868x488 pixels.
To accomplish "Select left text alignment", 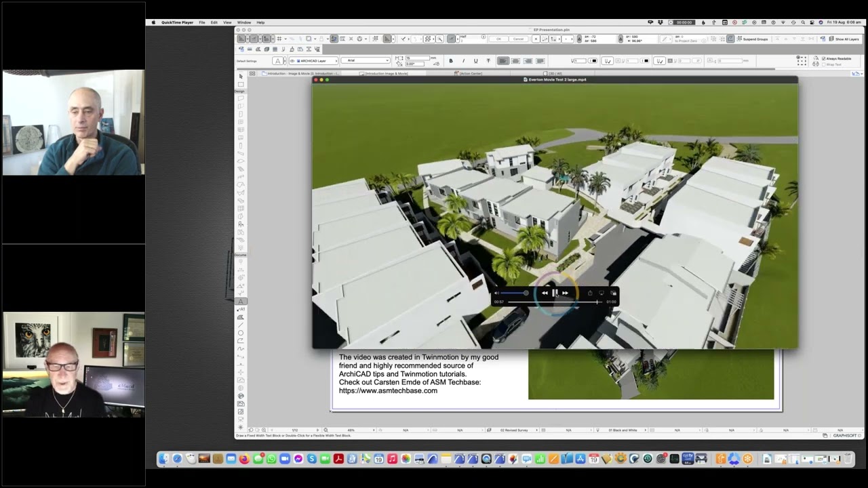I will (x=503, y=61).
